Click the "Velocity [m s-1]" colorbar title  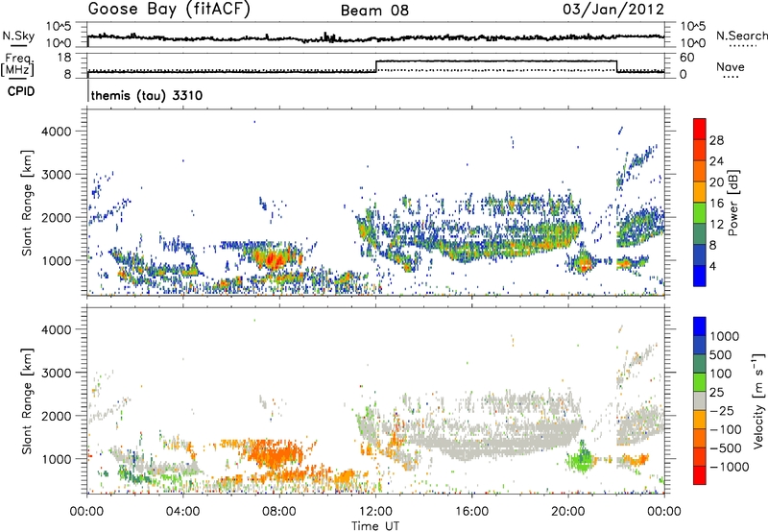pyautogui.click(x=758, y=400)
